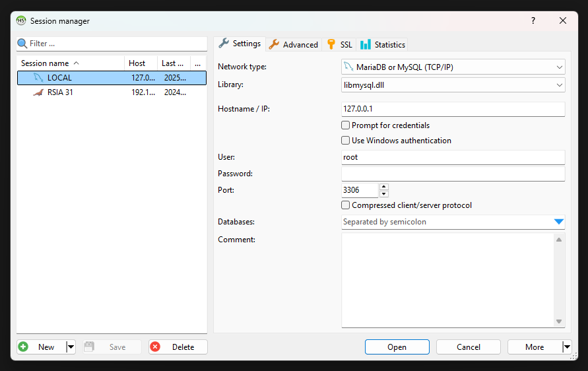588x371 pixels.
Task: Decrease the Port value with down arrow
Action: [383, 194]
